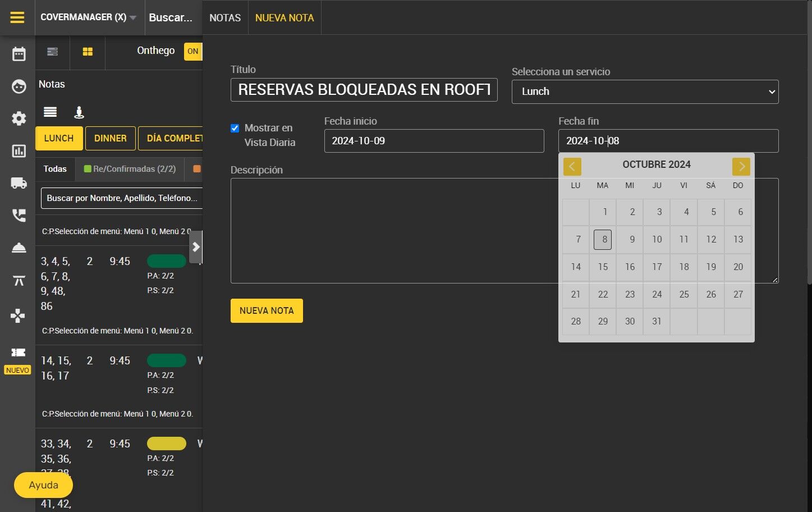Open the delivery truck icon

pyautogui.click(x=19, y=183)
